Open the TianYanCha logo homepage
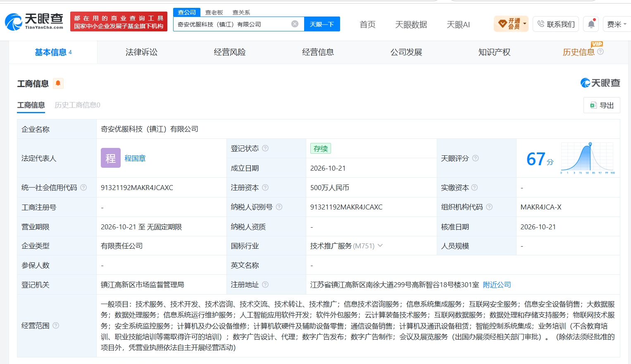631x364 pixels. (34, 21)
